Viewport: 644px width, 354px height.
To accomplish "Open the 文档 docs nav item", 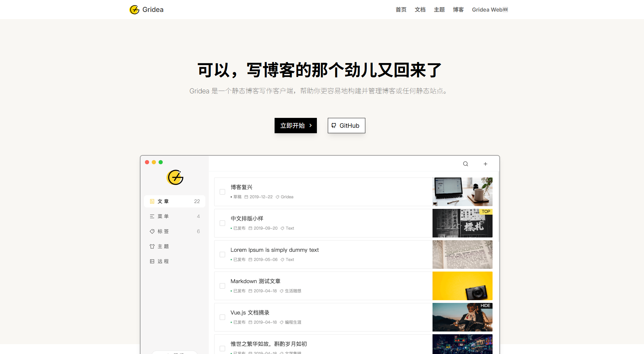I will (x=420, y=10).
